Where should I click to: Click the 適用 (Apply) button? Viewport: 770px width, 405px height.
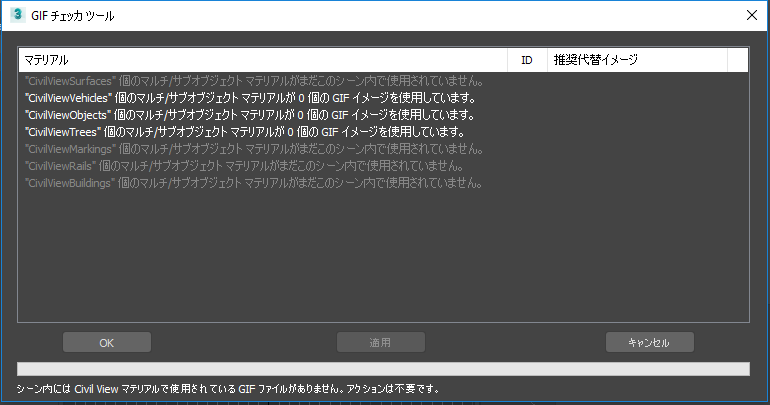point(381,342)
